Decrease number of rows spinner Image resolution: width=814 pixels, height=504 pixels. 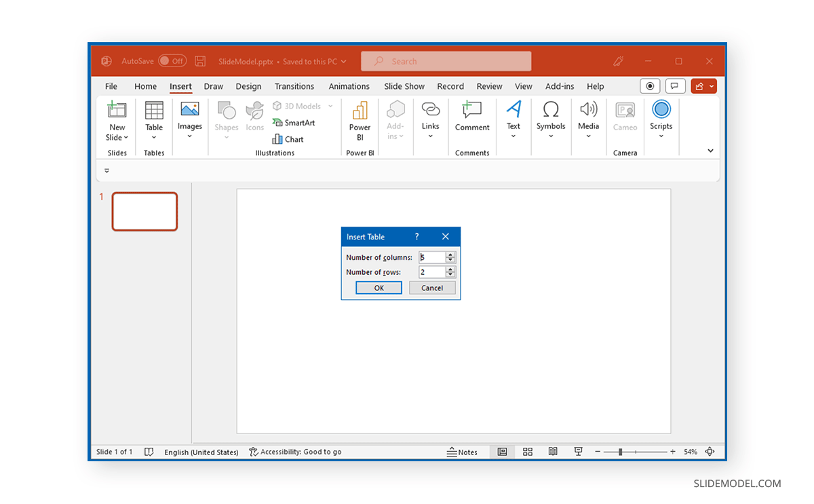[450, 275]
